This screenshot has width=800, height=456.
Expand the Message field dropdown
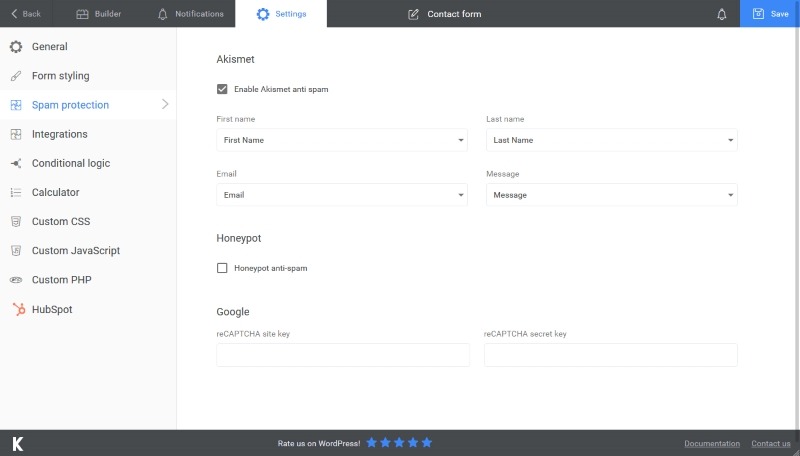pyautogui.click(x=611, y=195)
